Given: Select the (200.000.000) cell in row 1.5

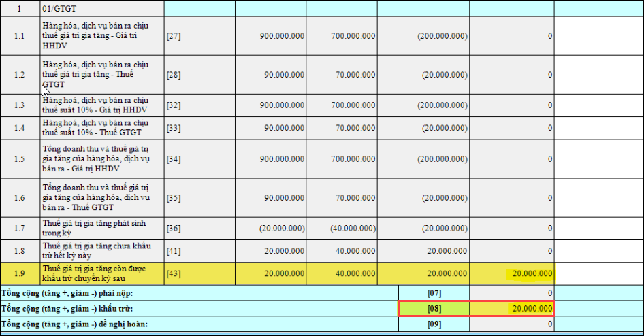Looking at the screenshot, I should point(442,158).
